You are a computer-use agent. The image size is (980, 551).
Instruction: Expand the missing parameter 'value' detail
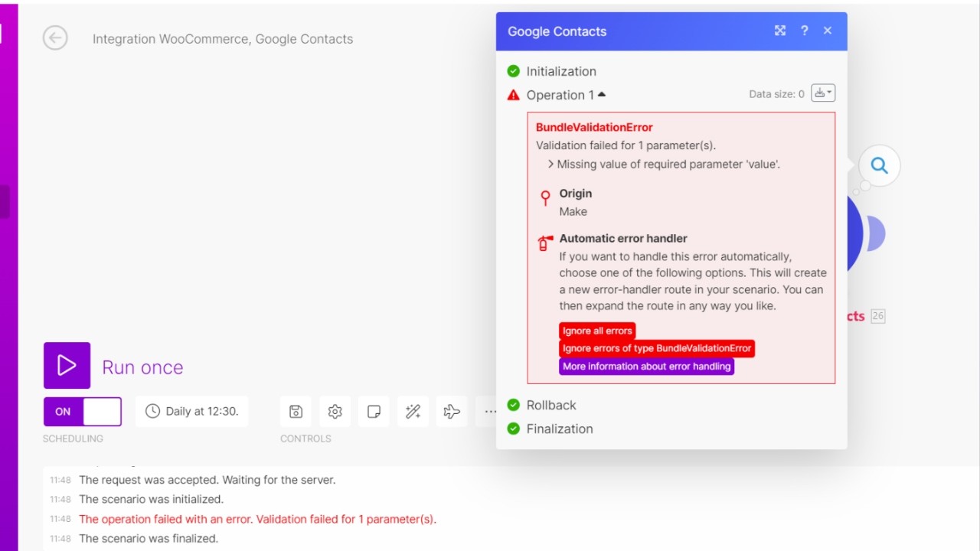click(x=550, y=164)
